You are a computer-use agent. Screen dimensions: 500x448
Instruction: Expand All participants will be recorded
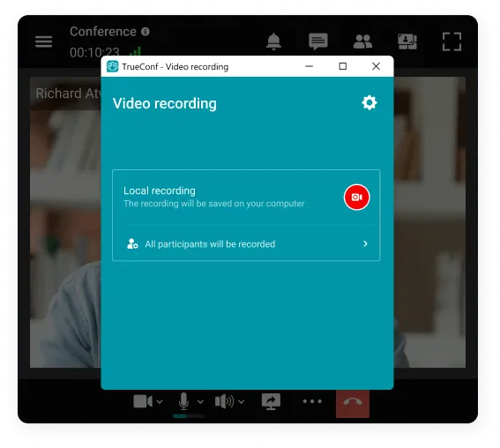(x=246, y=244)
